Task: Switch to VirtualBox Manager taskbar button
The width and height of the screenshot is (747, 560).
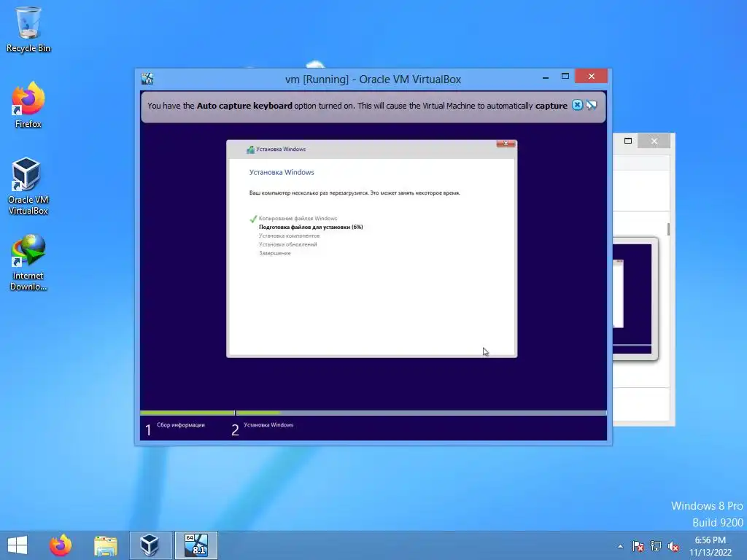Action: click(150, 545)
